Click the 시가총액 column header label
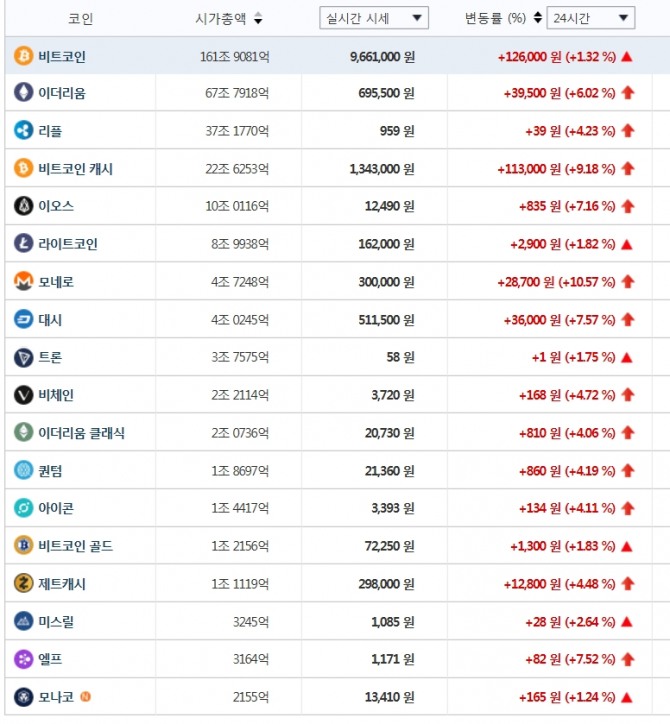670x724 pixels. [x=221, y=18]
